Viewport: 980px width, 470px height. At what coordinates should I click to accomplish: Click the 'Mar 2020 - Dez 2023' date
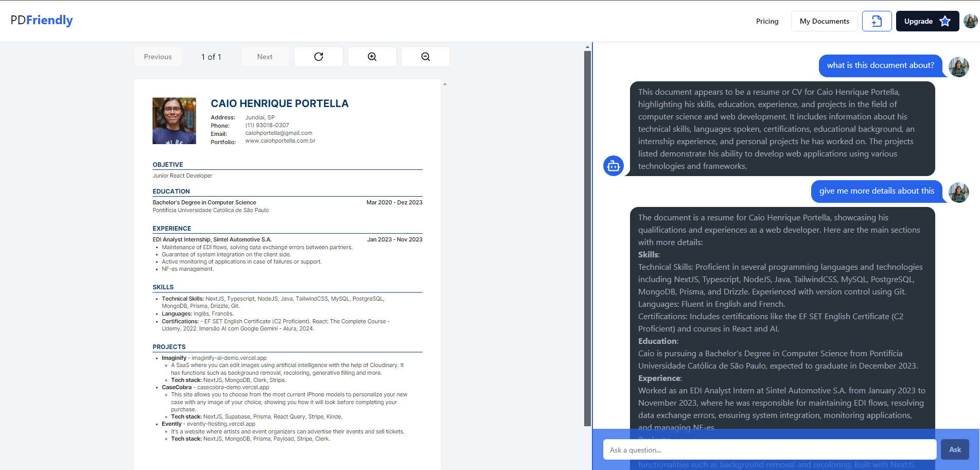coord(394,203)
